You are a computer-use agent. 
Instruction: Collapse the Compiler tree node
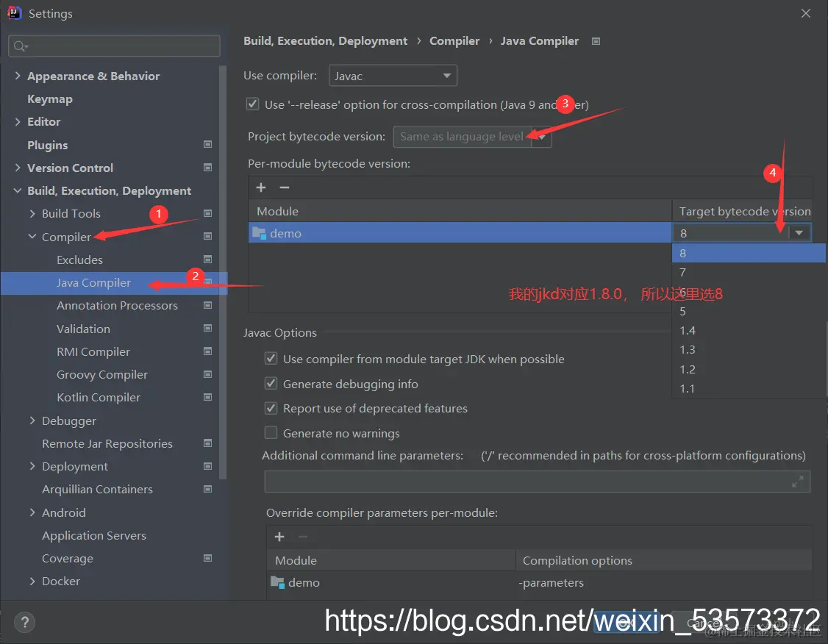[x=32, y=237]
